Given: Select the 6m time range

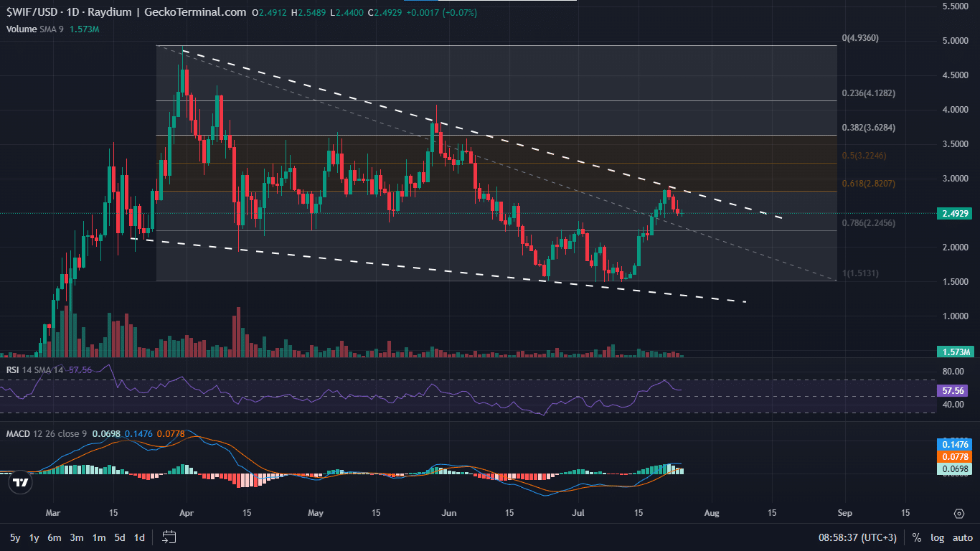Looking at the screenshot, I should click(55, 537).
